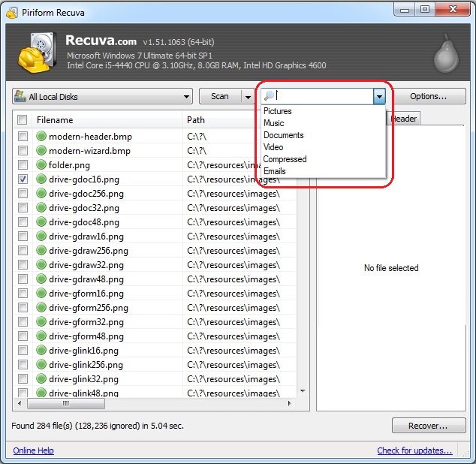Select the drive-gdraw32.png filename
The width and height of the screenshot is (476, 464).
click(x=86, y=265)
